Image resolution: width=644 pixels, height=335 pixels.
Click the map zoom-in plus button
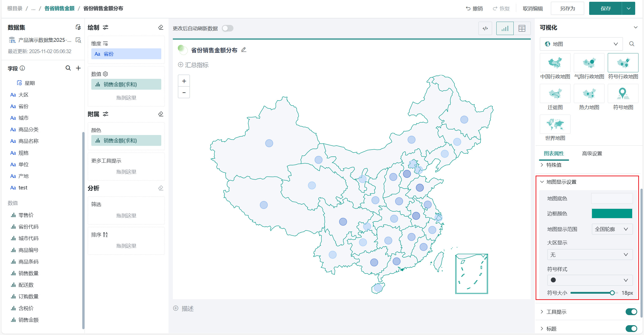184,81
